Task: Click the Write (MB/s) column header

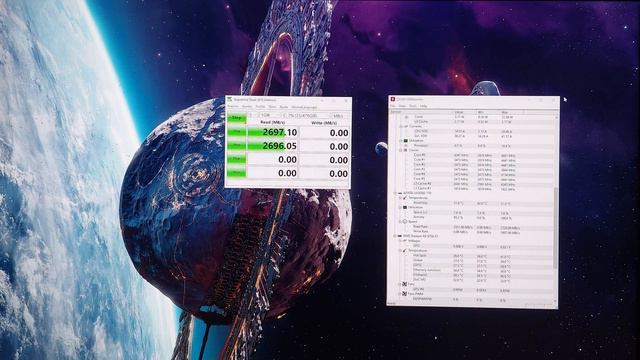Action: tap(324, 122)
